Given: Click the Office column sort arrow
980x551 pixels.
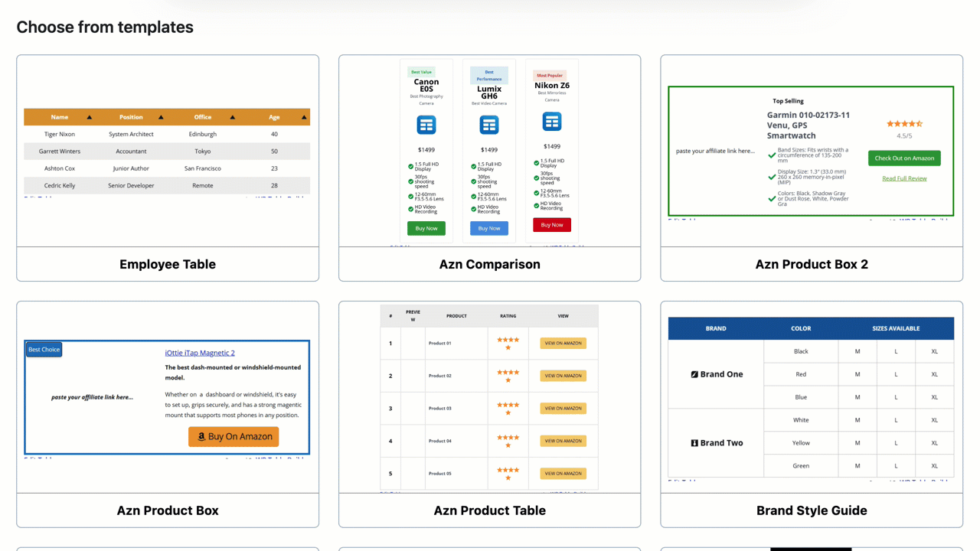Looking at the screenshot, I should (x=233, y=117).
